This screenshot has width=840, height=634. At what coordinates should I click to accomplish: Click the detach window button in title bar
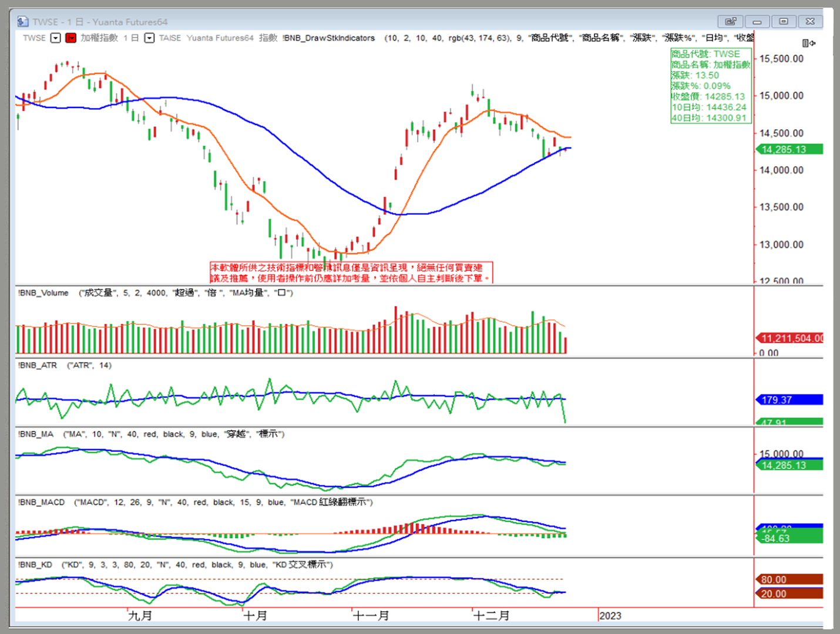730,21
